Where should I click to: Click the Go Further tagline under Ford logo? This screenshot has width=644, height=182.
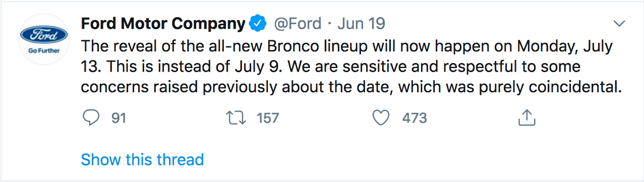[43, 51]
